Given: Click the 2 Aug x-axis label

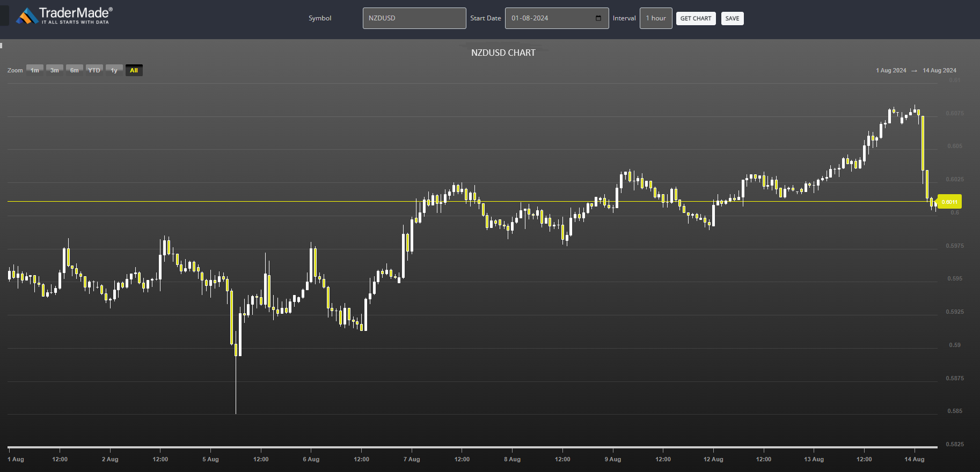Looking at the screenshot, I should tap(110, 459).
